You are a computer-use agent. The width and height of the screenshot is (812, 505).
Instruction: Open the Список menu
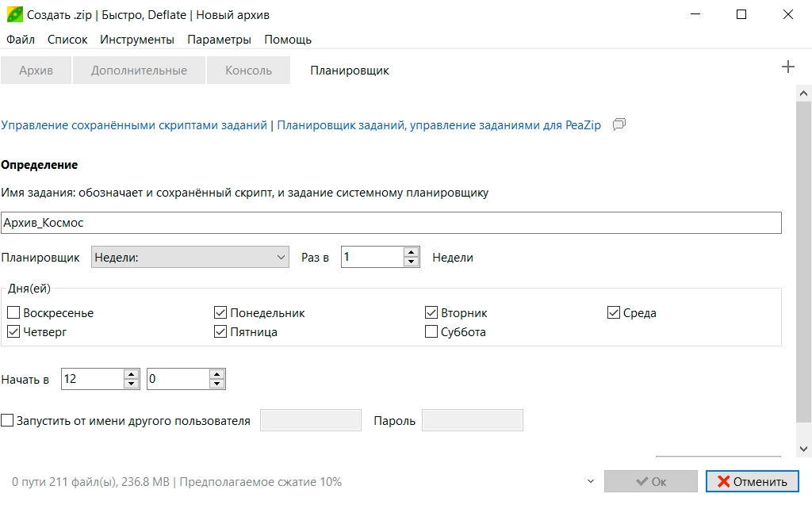(x=67, y=40)
